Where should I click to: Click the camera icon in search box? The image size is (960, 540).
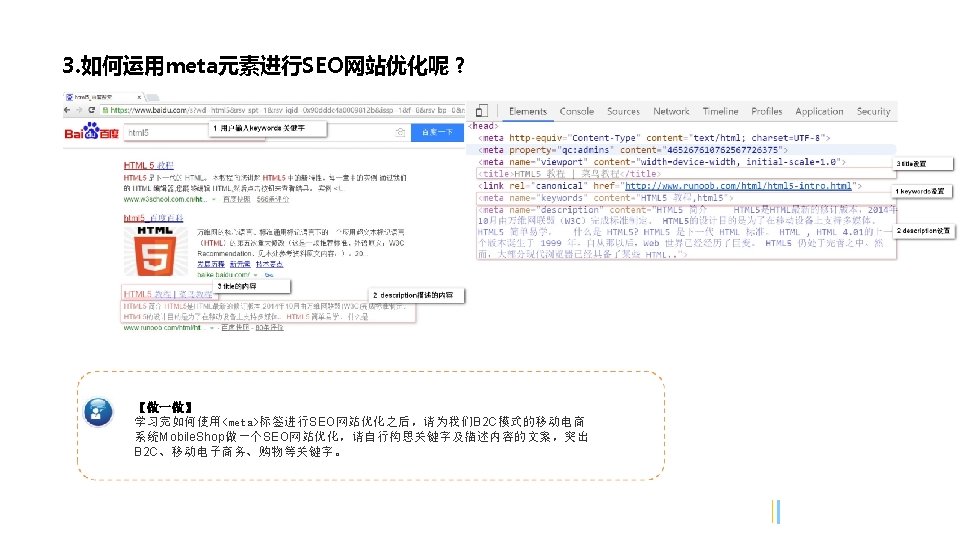point(400,132)
